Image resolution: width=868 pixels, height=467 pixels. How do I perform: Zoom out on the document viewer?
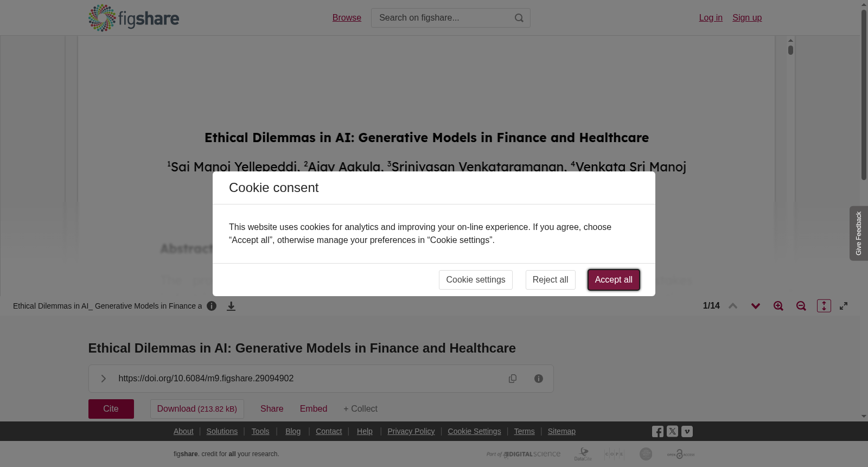pyautogui.click(x=801, y=306)
